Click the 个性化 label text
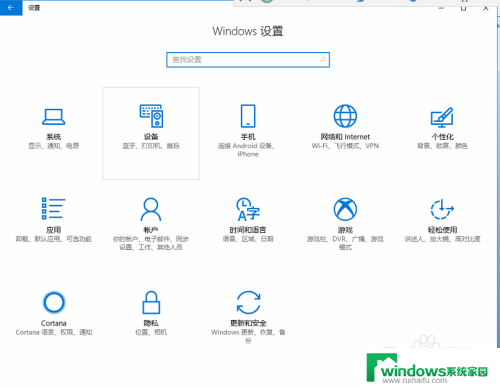The width and height of the screenshot is (500, 388). (442, 137)
